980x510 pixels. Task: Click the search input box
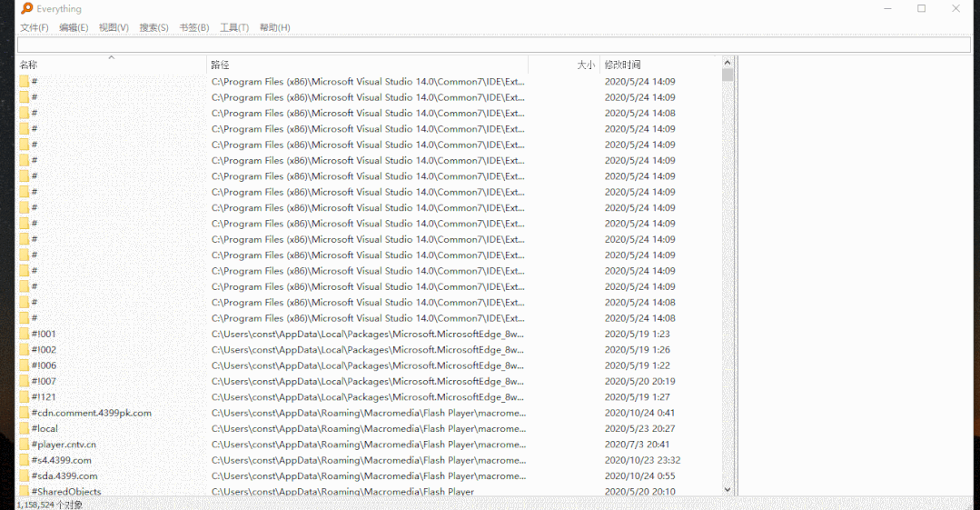[x=494, y=45]
